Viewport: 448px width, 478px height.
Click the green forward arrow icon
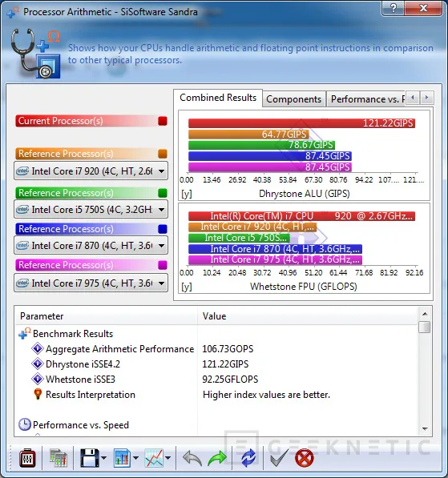coord(217,459)
